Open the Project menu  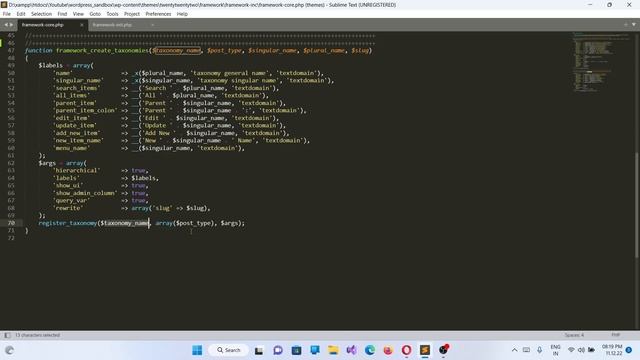(x=132, y=14)
